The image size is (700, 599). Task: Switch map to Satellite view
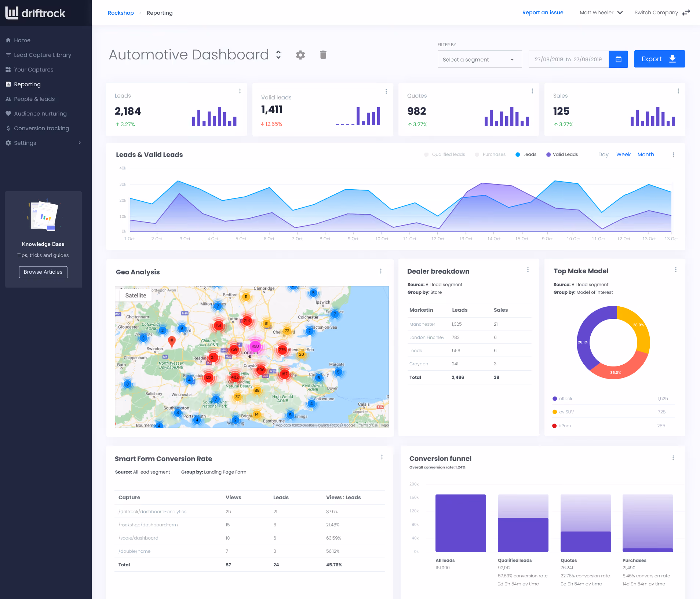pyautogui.click(x=135, y=295)
